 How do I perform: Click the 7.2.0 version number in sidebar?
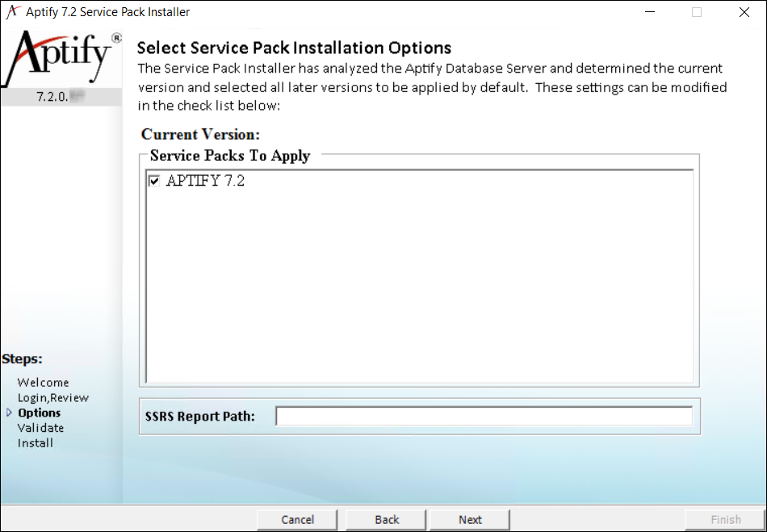[61, 97]
